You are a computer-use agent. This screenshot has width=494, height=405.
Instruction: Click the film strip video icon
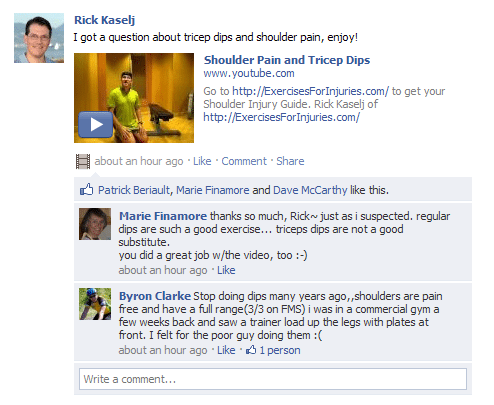(83, 161)
